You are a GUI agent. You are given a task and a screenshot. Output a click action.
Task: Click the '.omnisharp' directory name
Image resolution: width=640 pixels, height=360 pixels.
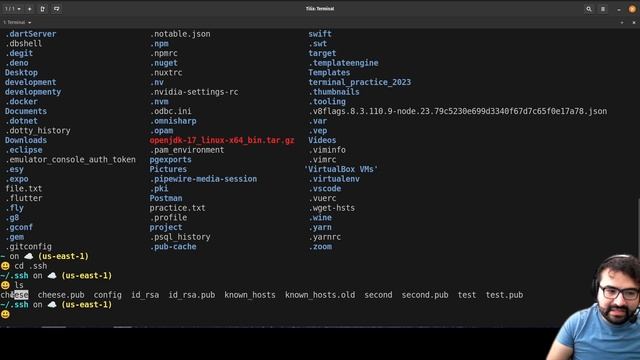[x=173, y=121]
